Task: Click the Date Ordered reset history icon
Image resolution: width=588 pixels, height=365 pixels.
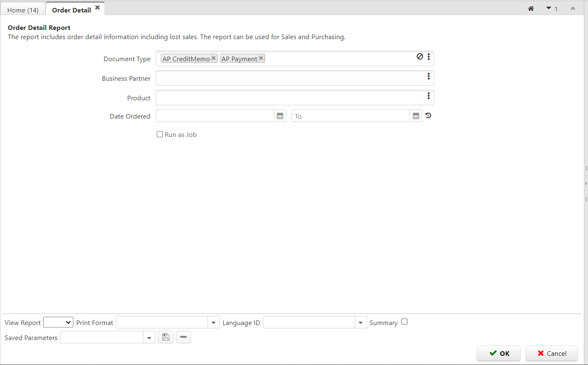Action: [x=428, y=116]
